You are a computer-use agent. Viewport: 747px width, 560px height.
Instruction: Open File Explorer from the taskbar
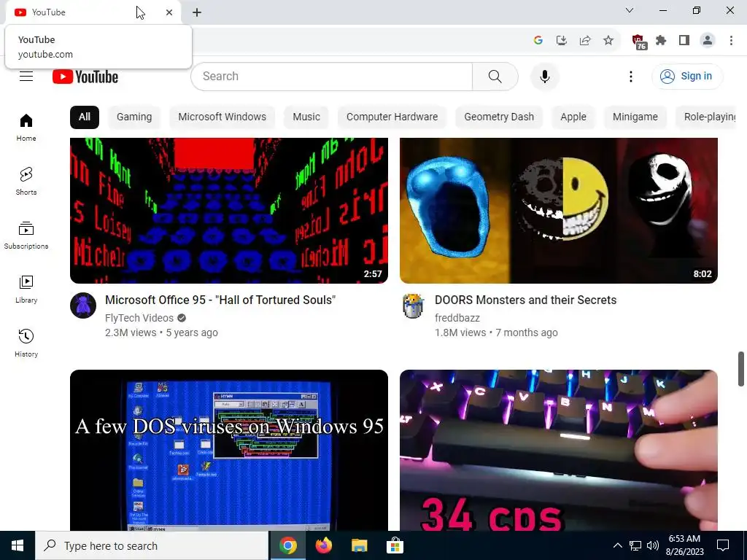tap(359, 545)
